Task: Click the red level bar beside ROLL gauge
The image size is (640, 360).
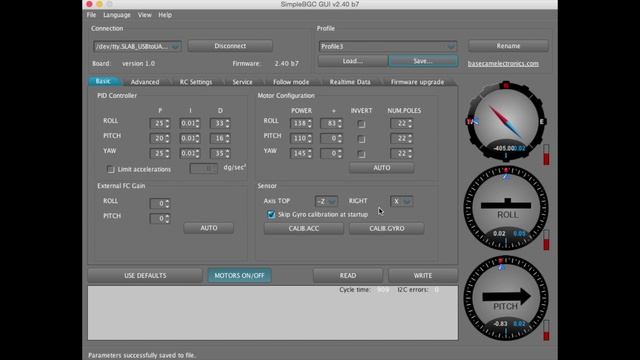Action: 546,240
